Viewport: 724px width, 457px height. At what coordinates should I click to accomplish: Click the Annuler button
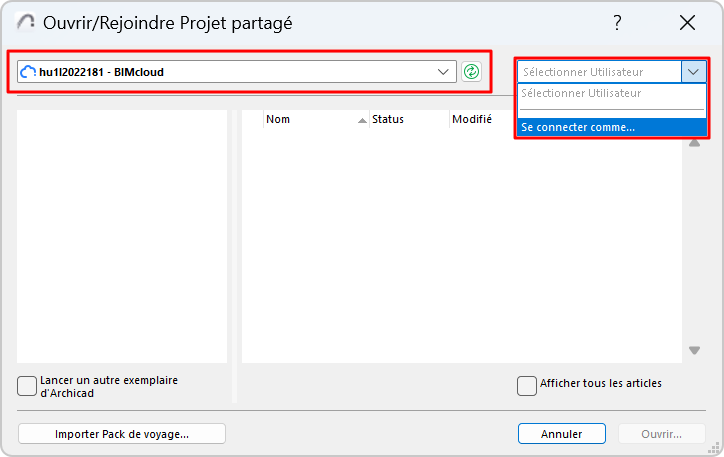tap(561, 434)
